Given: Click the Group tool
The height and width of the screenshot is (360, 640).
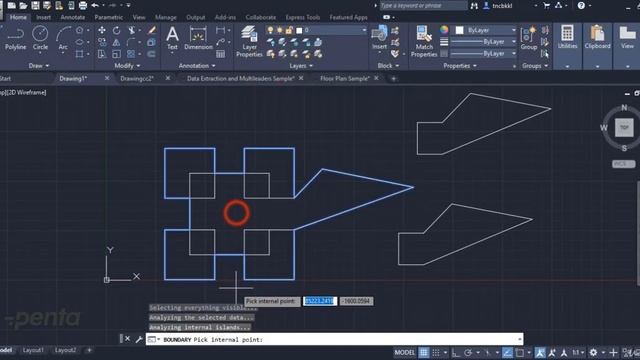Looking at the screenshot, I should (529, 38).
